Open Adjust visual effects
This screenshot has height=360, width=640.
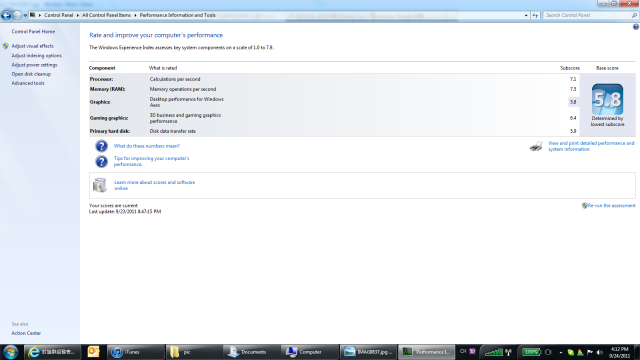coord(32,46)
